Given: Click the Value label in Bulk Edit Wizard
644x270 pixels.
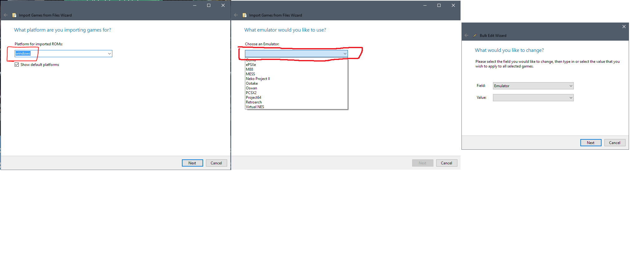Looking at the screenshot, I should [x=481, y=97].
